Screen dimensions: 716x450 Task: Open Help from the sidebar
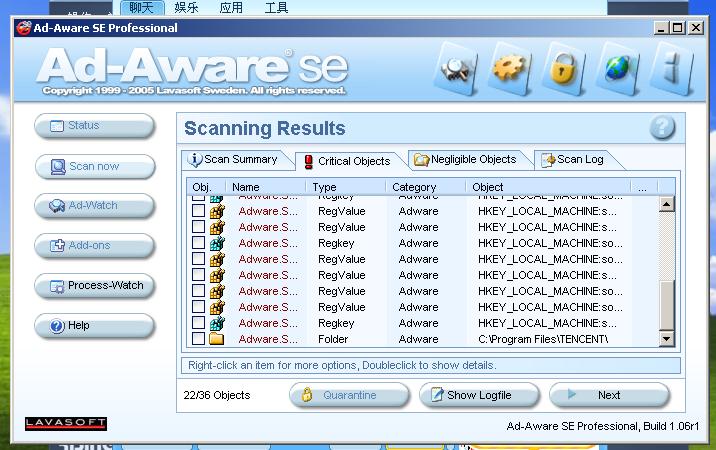[95, 326]
